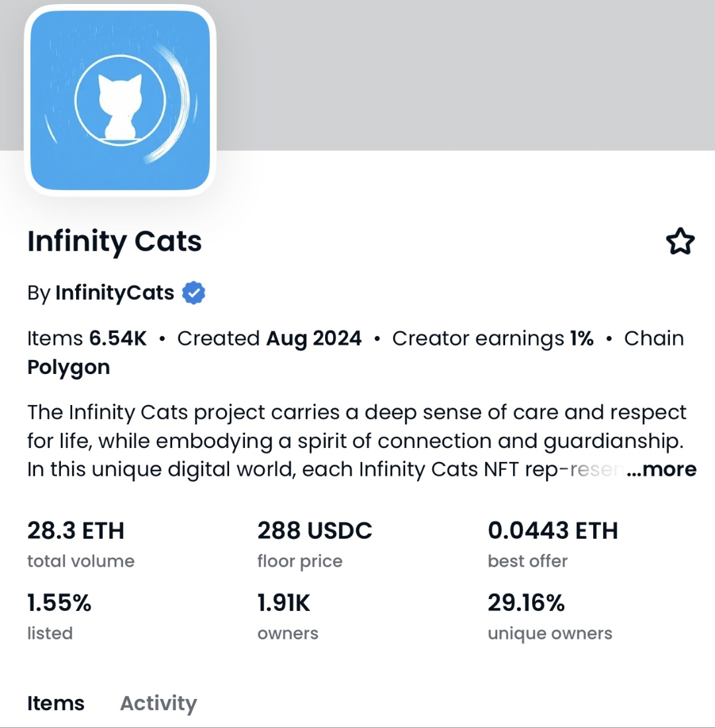Click the 1.91K owners stat
This screenshot has height=728, width=715.
(288, 617)
